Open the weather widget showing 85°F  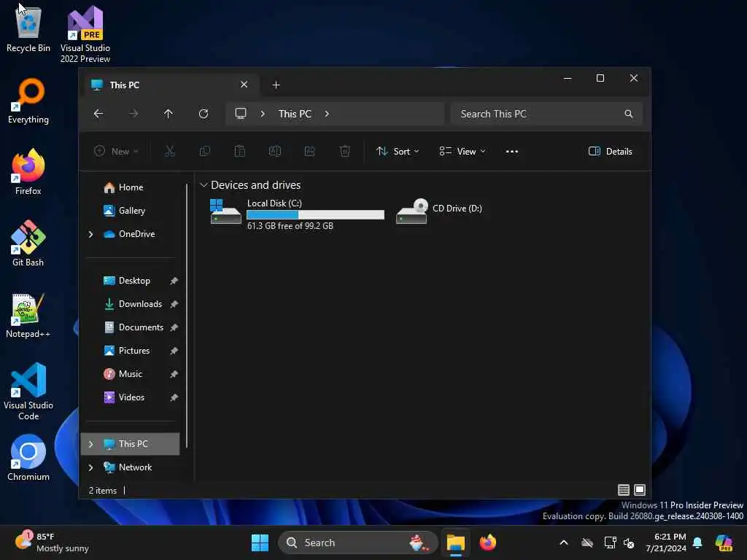click(x=52, y=542)
